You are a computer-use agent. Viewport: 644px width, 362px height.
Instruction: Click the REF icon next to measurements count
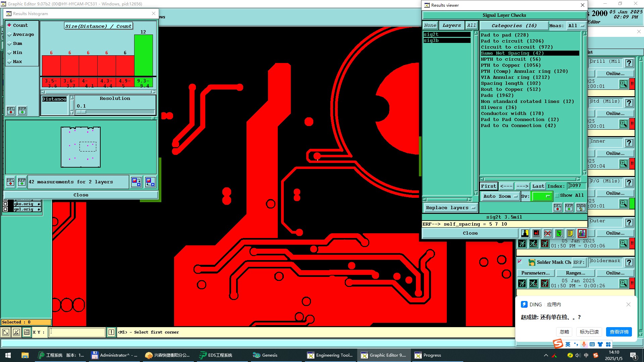[22, 182]
